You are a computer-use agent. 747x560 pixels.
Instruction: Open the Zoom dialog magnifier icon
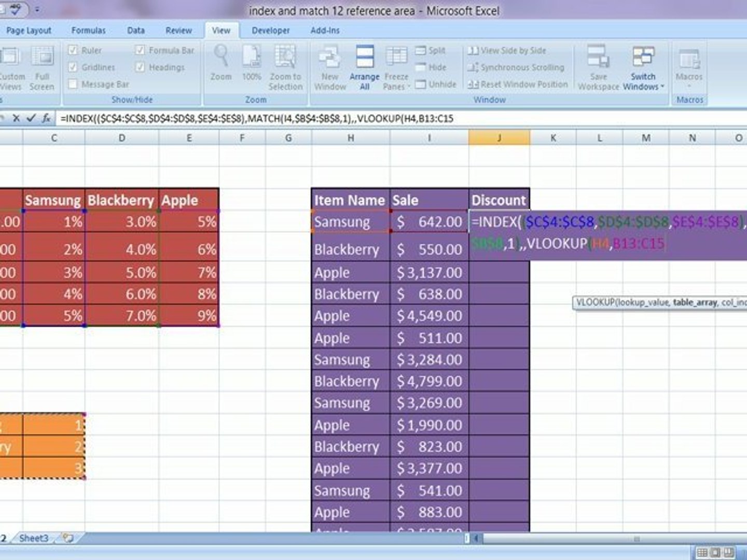(x=221, y=57)
